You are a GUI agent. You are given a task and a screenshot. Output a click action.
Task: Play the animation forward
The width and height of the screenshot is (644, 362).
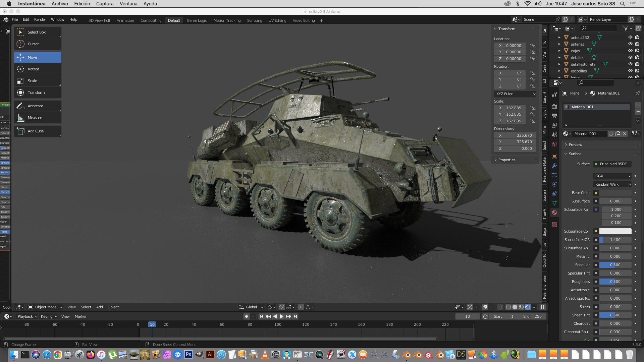(x=281, y=316)
